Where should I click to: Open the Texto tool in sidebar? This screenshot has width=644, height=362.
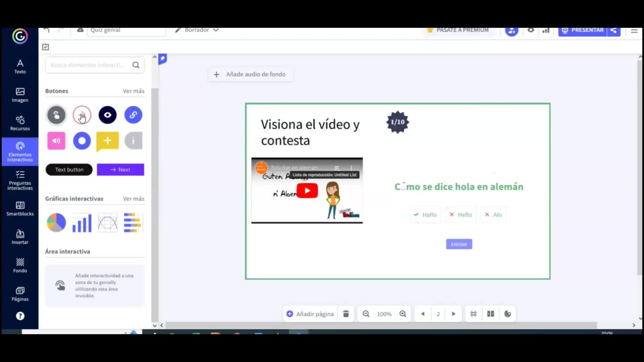pos(20,66)
